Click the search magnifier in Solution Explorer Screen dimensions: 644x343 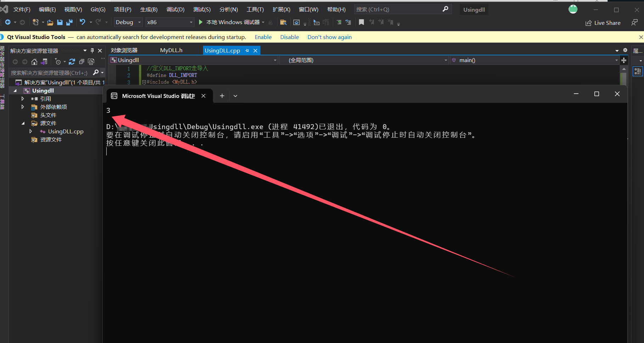95,72
